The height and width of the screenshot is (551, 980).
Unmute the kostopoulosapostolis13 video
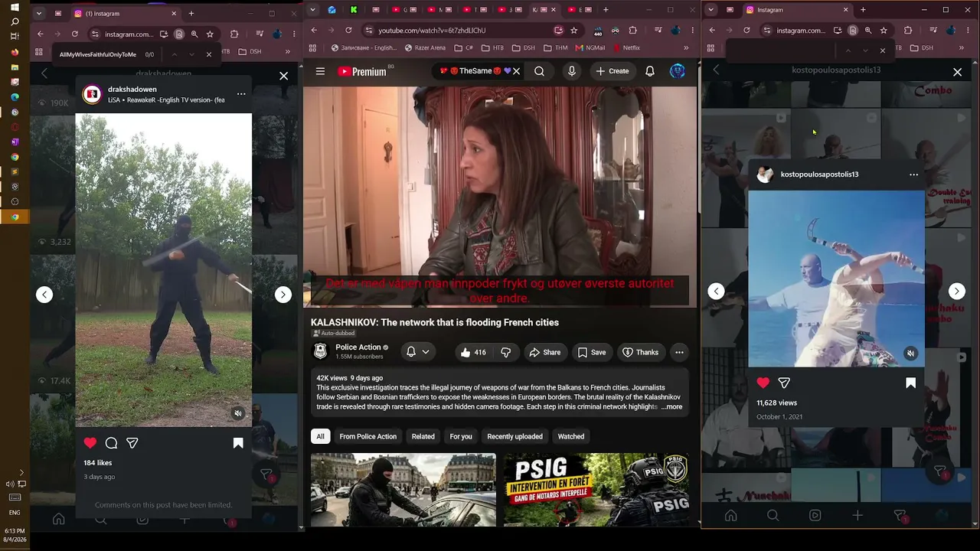coord(910,354)
